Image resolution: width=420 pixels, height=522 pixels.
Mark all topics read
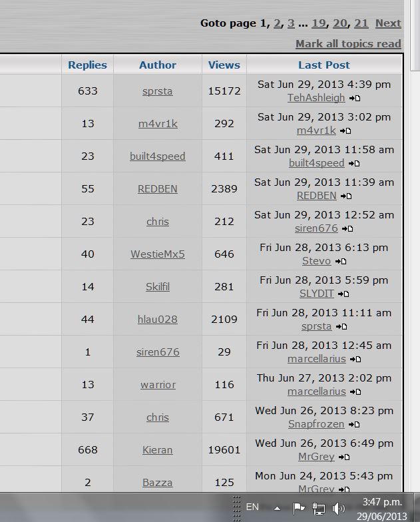[348, 44]
